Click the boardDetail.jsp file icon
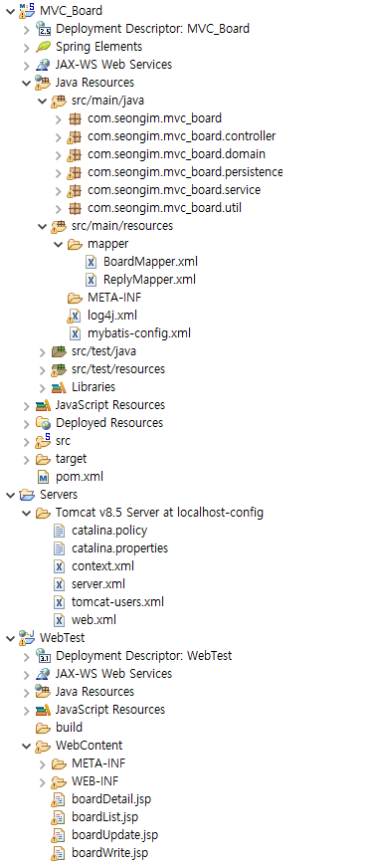Viewport: 373px width, 868px height. tap(58, 798)
